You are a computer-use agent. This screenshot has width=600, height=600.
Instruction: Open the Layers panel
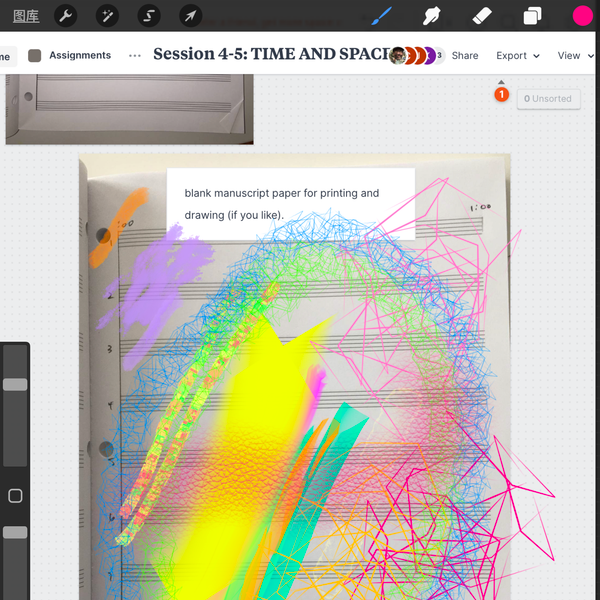[x=532, y=16]
